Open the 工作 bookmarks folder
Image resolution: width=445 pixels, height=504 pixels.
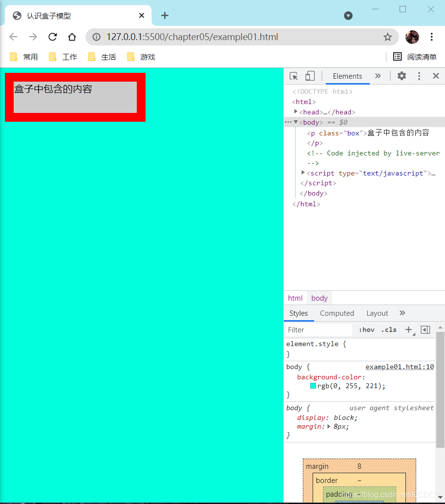tap(63, 57)
